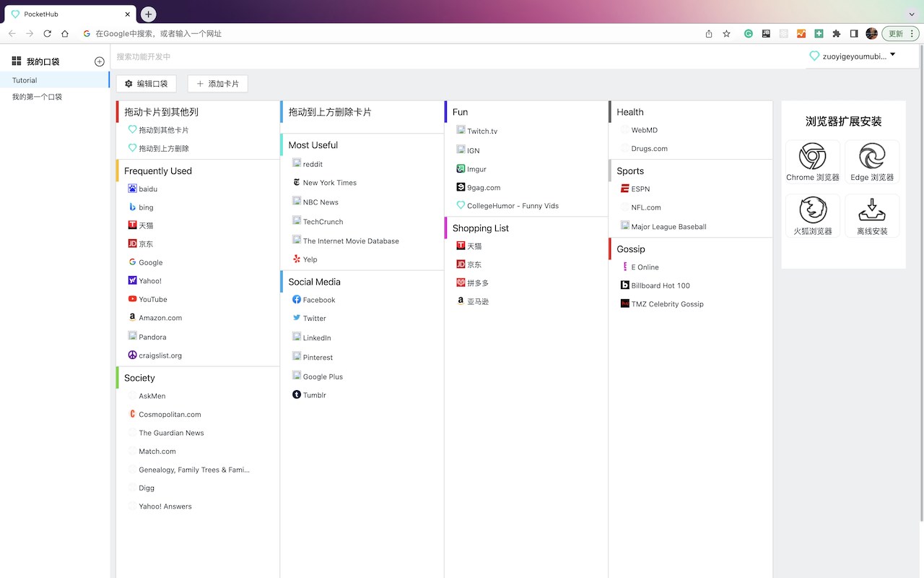Select the Frequently Used card title
Viewport: 924px width, 578px height.
(x=158, y=171)
